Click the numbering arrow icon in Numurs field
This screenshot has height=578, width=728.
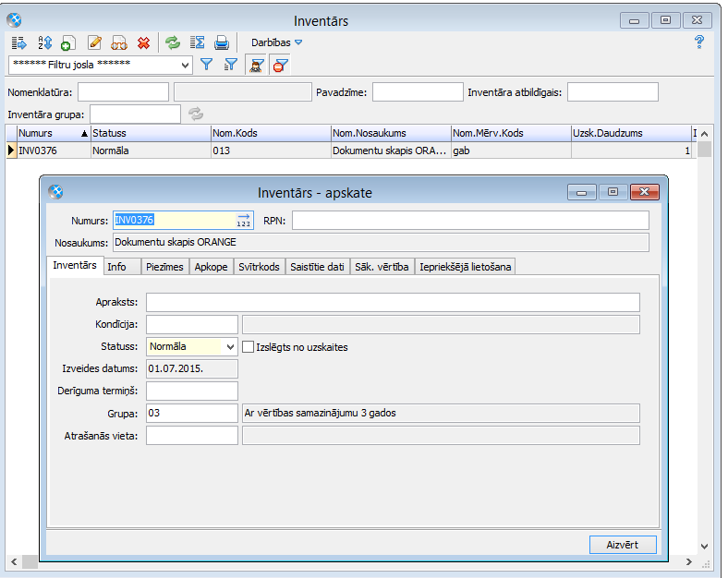click(x=244, y=220)
